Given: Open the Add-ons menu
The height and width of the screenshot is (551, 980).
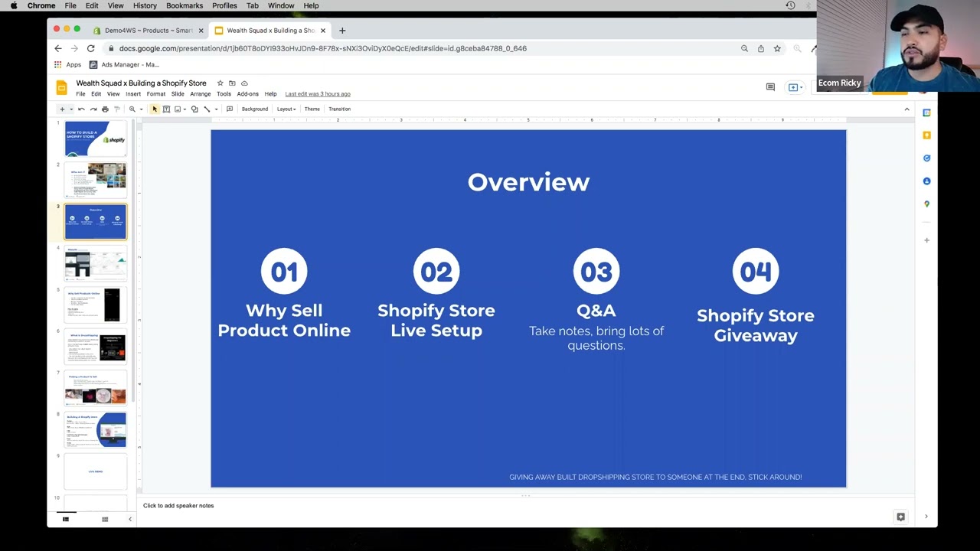Looking at the screenshot, I should click(247, 94).
